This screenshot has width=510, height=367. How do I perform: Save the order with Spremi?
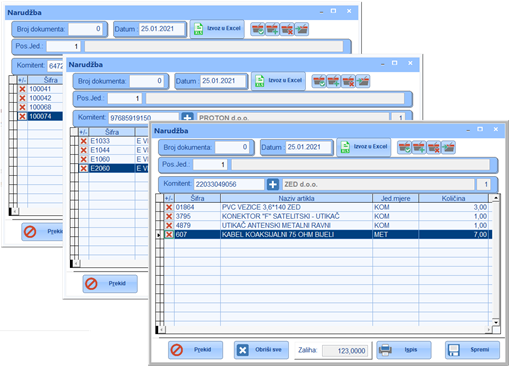click(x=472, y=350)
